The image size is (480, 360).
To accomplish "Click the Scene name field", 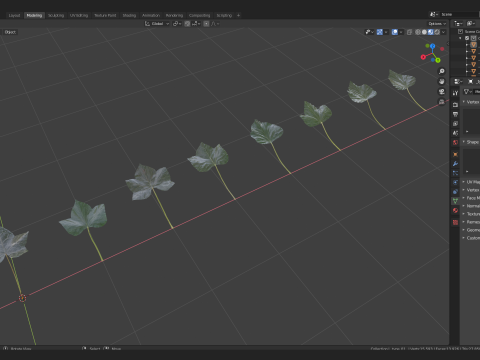I will coord(459,14).
